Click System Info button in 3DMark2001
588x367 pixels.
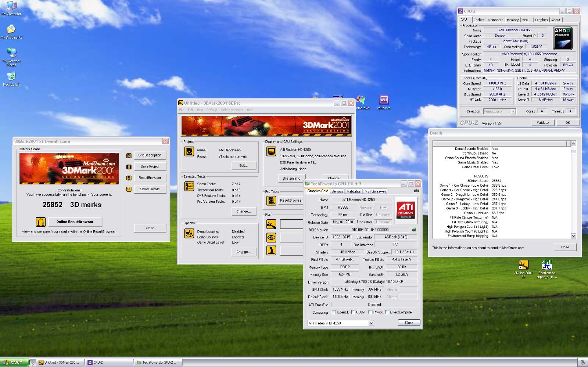click(291, 179)
